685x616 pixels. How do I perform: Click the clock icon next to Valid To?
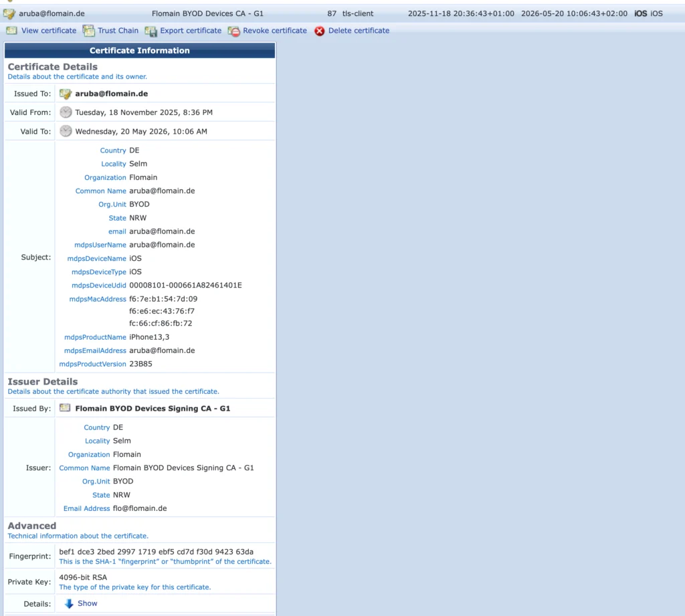66,131
